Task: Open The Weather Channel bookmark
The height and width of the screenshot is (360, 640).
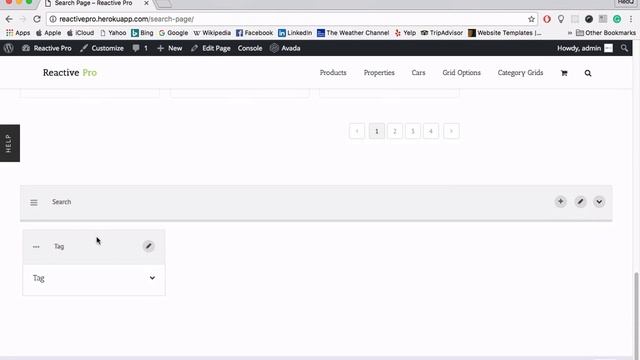Action: click(353, 33)
